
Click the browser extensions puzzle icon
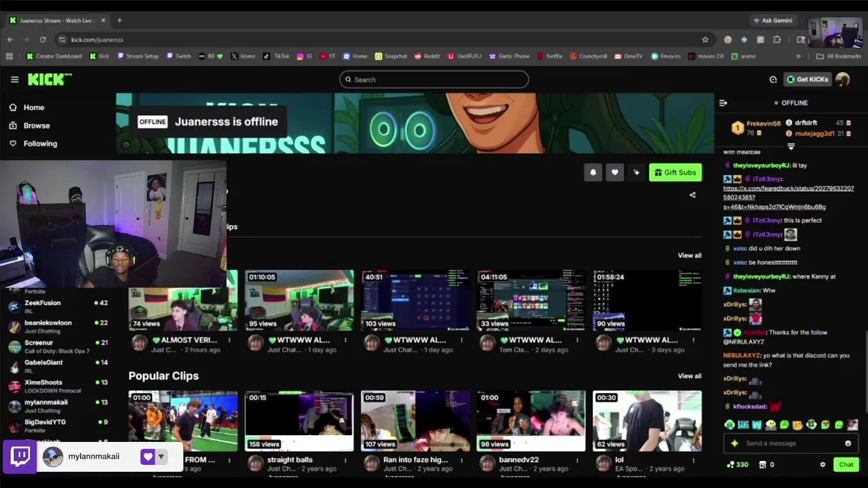(777, 39)
